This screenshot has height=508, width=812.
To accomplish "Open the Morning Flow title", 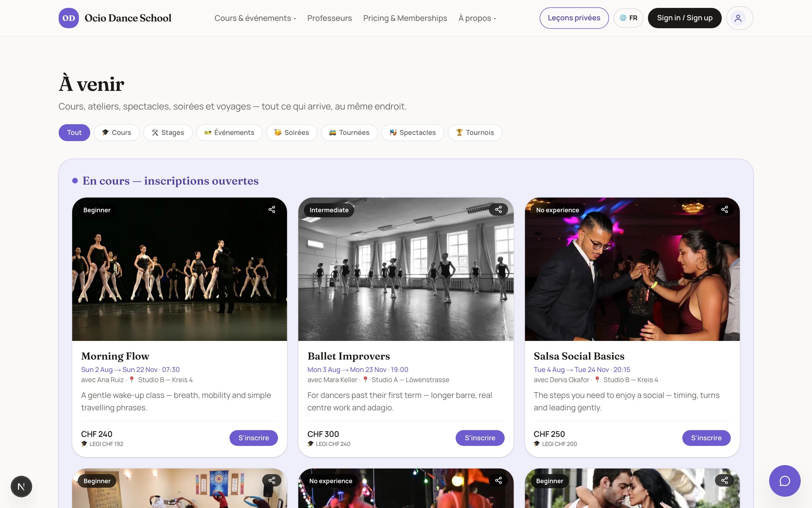I will coord(115,356).
